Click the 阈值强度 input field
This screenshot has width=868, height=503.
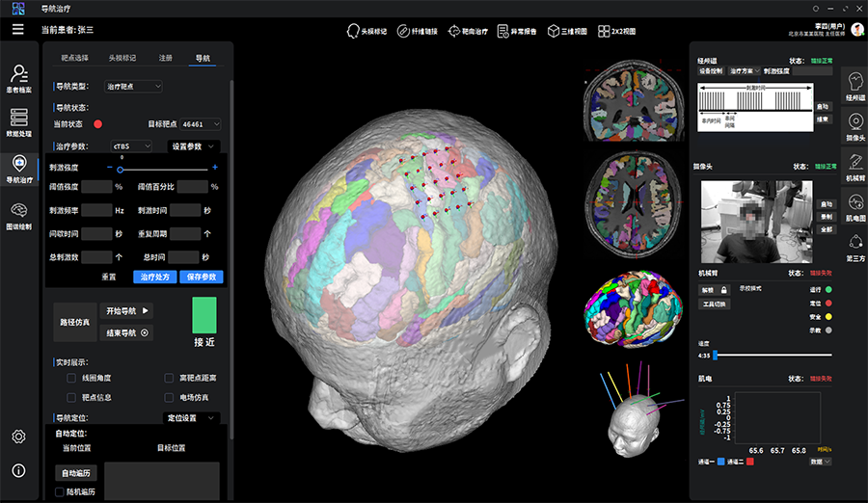pyautogui.click(x=96, y=187)
